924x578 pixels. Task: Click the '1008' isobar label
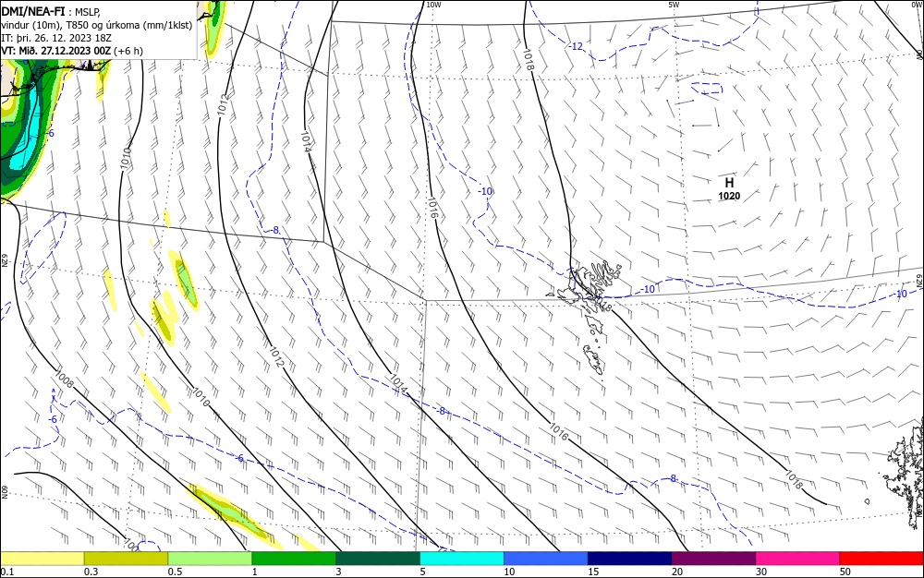click(65, 379)
